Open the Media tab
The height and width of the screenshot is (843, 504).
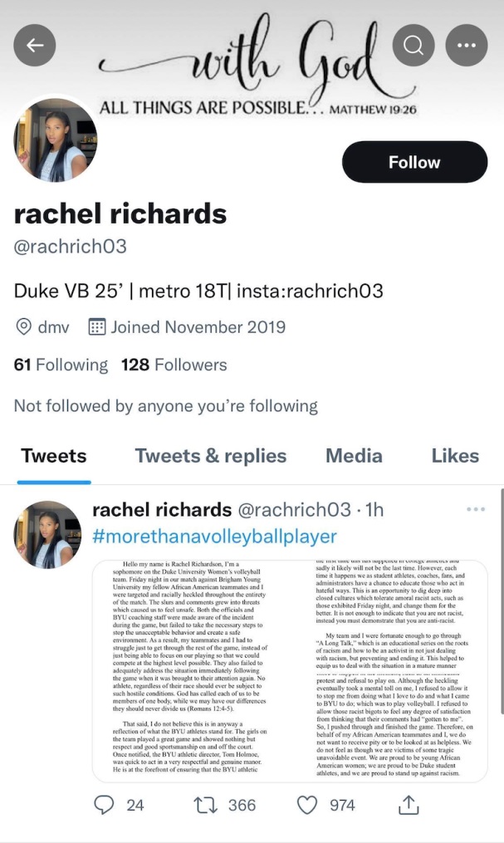tap(354, 456)
